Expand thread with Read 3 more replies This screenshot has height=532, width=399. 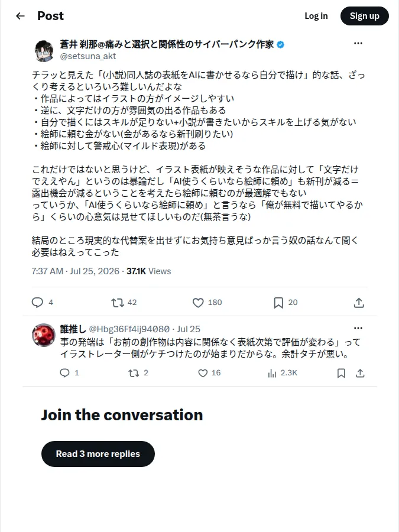coord(98,453)
